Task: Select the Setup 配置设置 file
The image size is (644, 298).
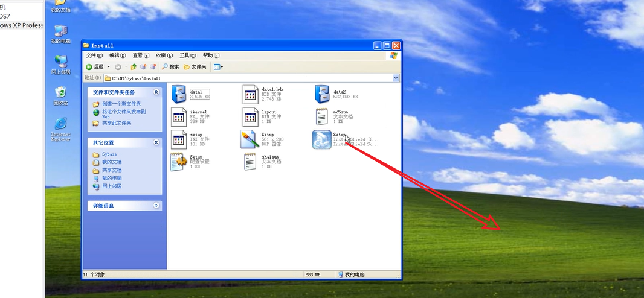Action: tap(190, 162)
